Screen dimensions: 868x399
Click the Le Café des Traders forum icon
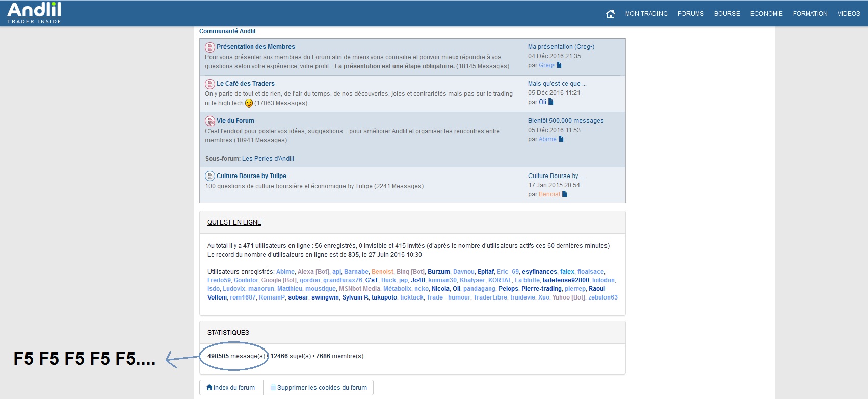(209, 84)
